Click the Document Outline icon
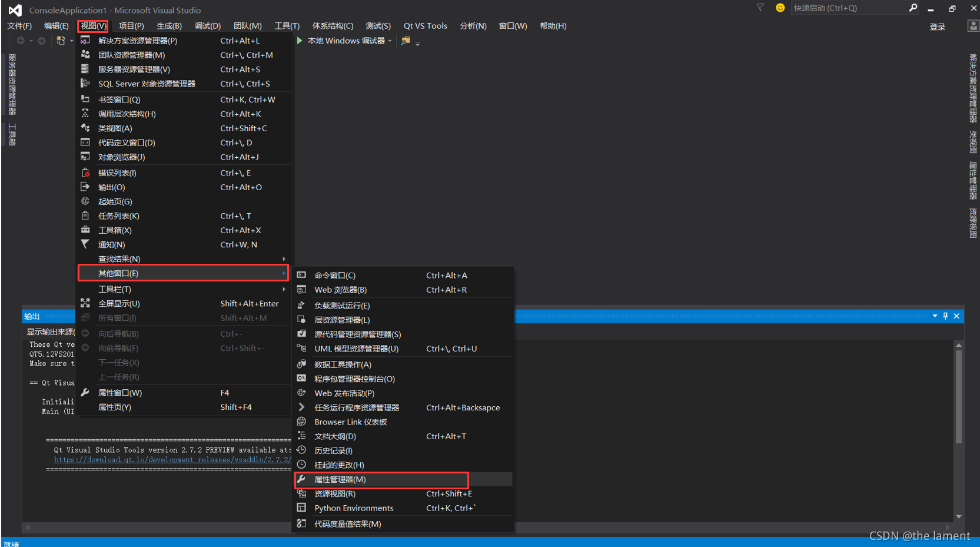This screenshot has width=980, height=547. click(x=301, y=436)
